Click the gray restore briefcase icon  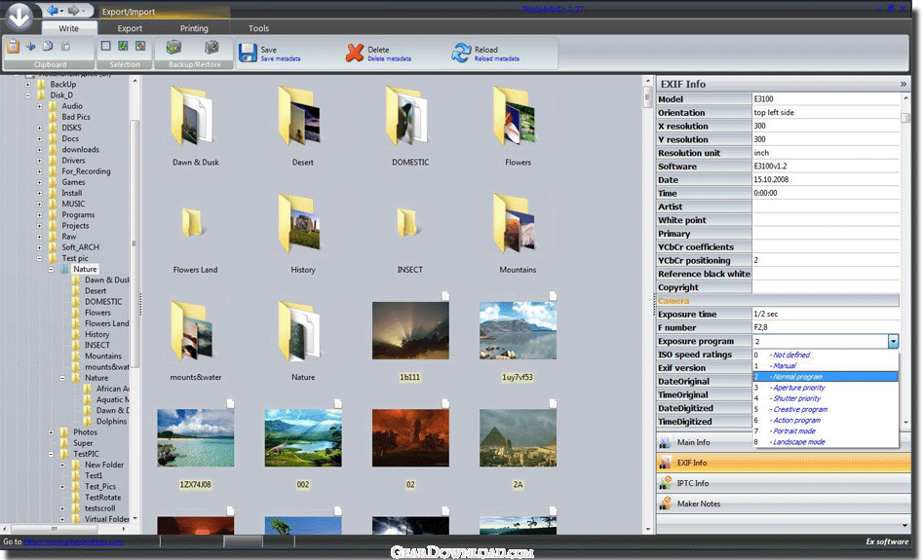212,47
